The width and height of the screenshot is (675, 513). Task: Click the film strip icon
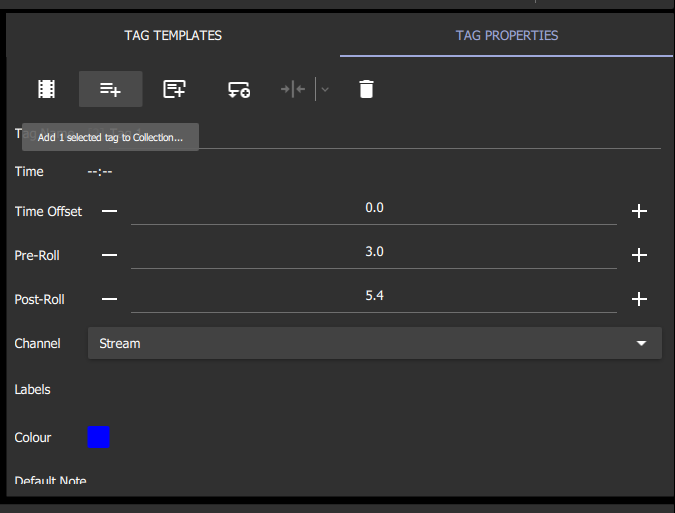pos(46,89)
